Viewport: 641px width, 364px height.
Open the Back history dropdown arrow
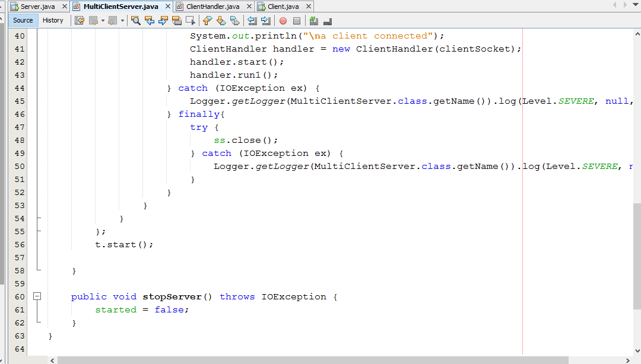[x=103, y=21]
